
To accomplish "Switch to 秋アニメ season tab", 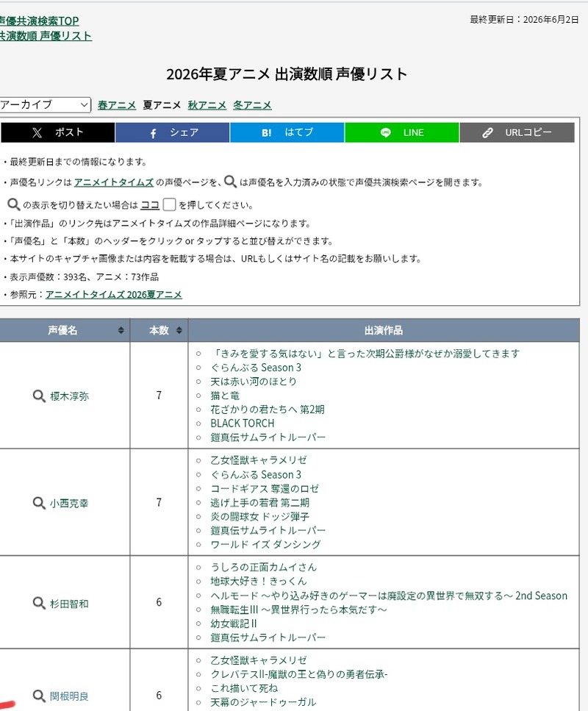I will pyautogui.click(x=207, y=105).
